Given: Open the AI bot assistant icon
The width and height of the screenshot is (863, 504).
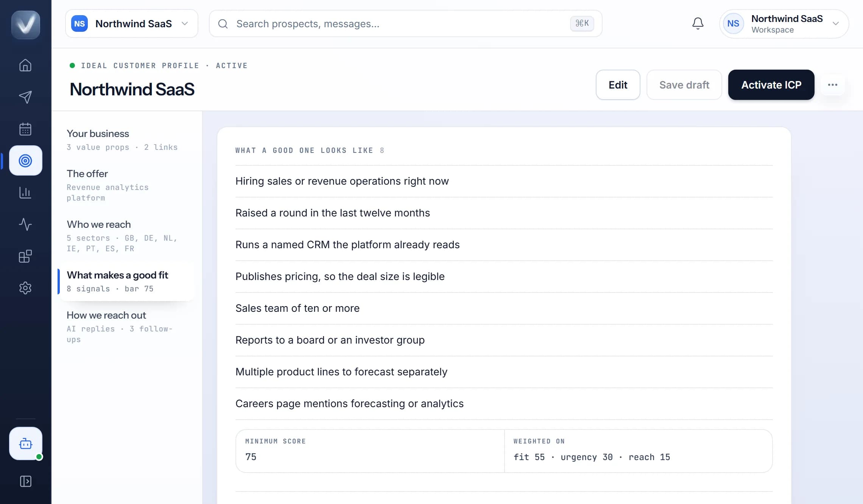Looking at the screenshot, I should click(x=26, y=443).
